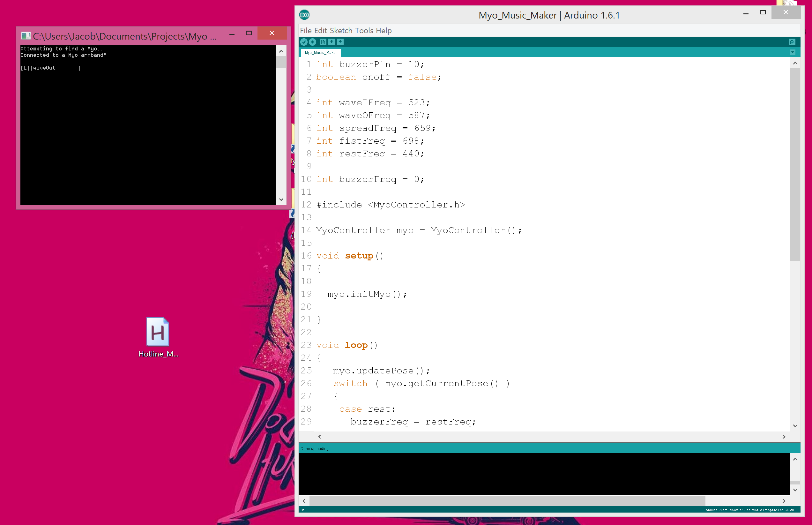Open the Help menu
Viewport: 812px width, 525px height.
384,31
